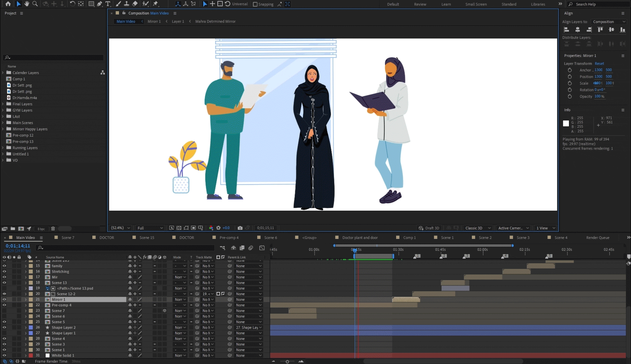Screen dimensions: 631x364
Task: Toggle Draft 3D mode
Action: [x=429, y=228]
